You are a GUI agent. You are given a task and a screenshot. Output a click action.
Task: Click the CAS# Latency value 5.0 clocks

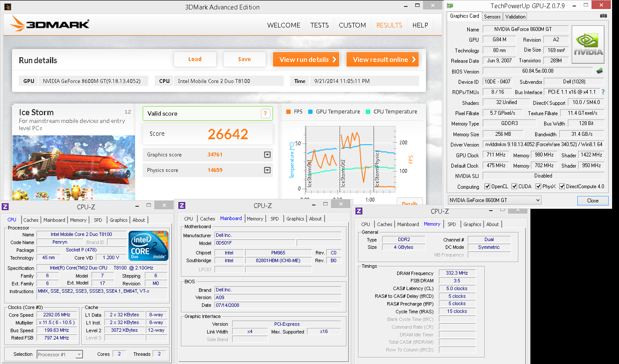pyautogui.click(x=457, y=288)
